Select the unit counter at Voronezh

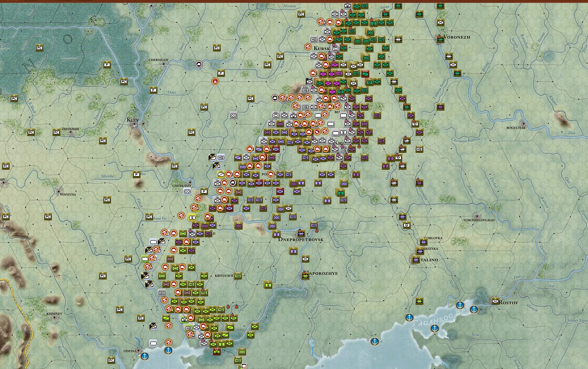coord(440,39)
